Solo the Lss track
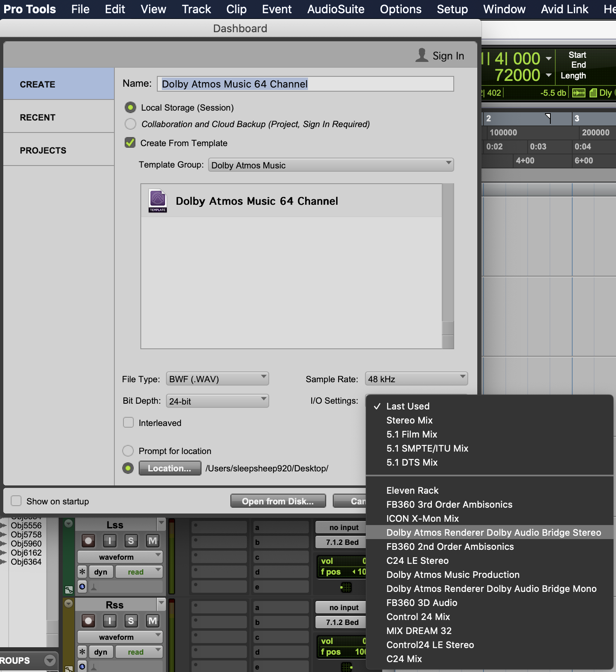This screenshot has height=672, width=616. coord(131,541)
